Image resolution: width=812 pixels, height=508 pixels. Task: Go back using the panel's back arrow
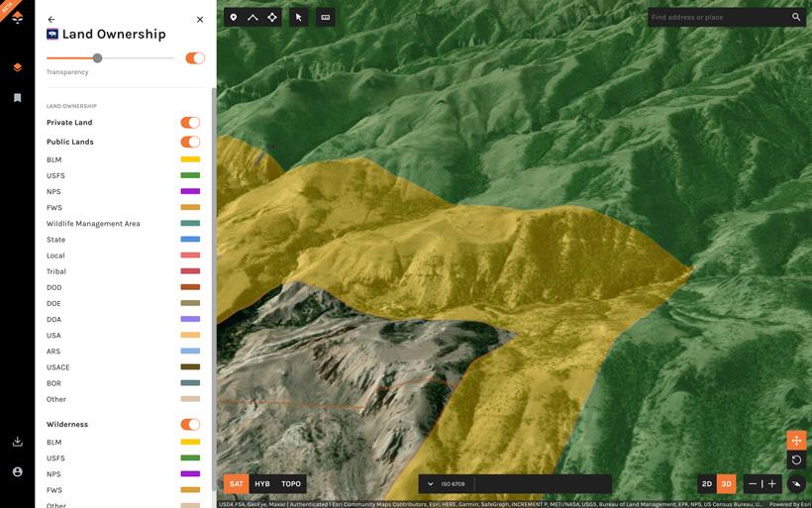click(x=51, y=19)
